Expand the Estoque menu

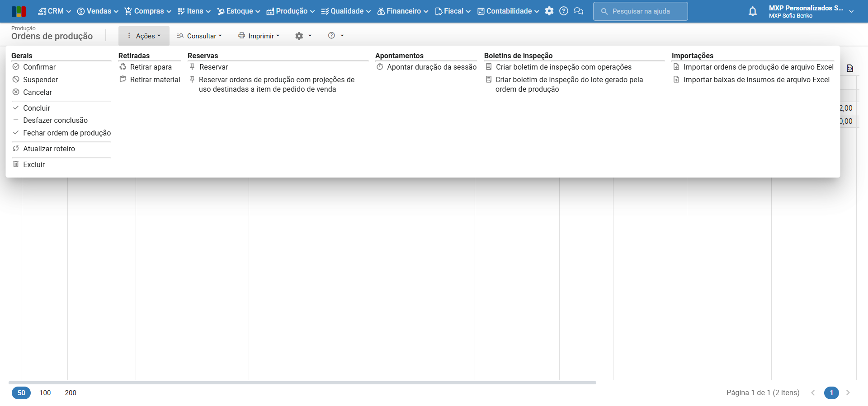point(239,11)
